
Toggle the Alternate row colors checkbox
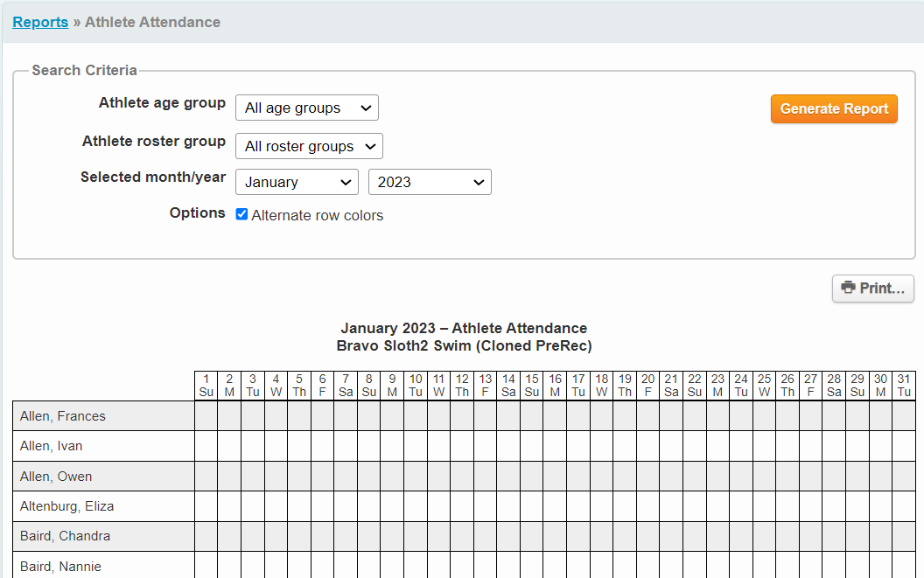click(x=242, y=214)
